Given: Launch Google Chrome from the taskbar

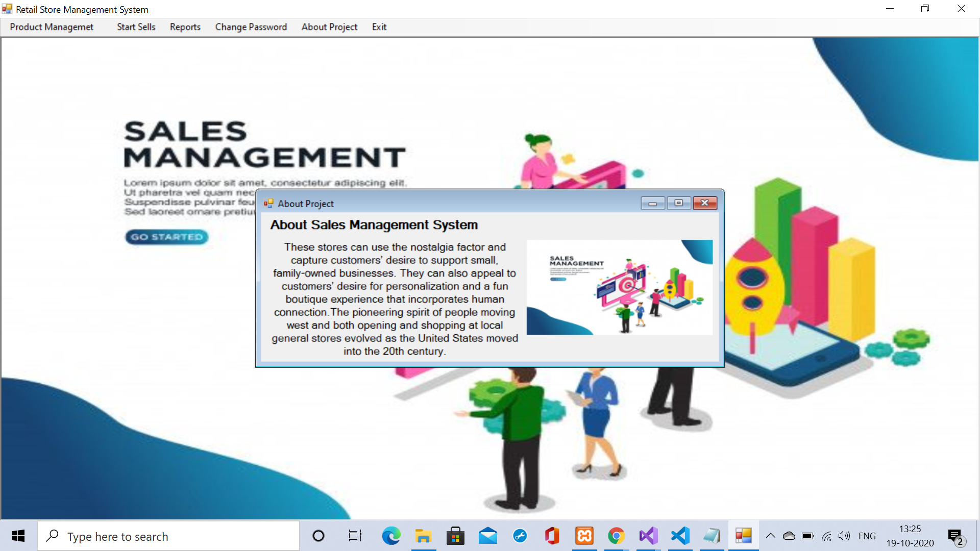Looking at the screenshot, I should [x=616, y=536].
